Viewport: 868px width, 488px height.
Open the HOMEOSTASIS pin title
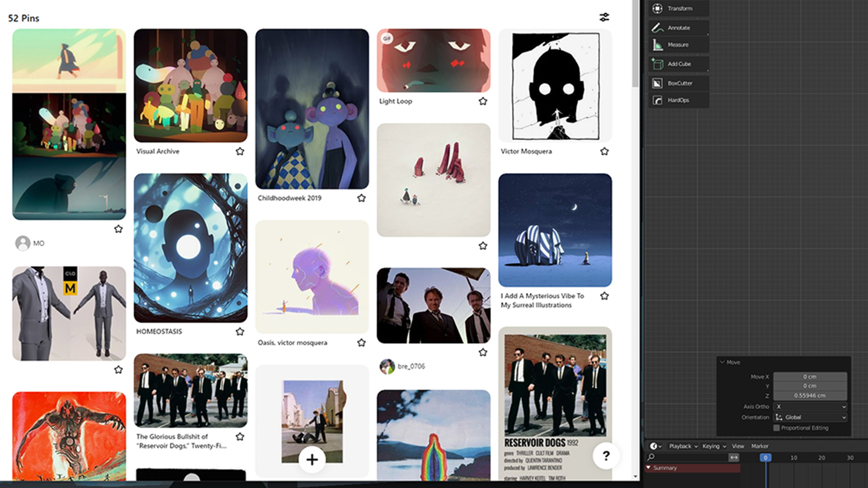click(159, 332)
